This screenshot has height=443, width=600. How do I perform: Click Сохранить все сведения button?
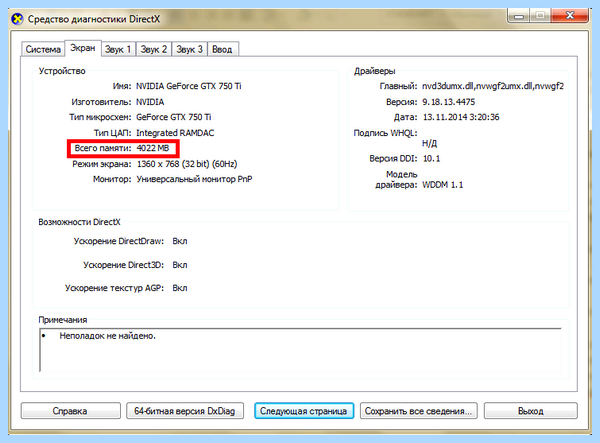click(x=418, y=411)
